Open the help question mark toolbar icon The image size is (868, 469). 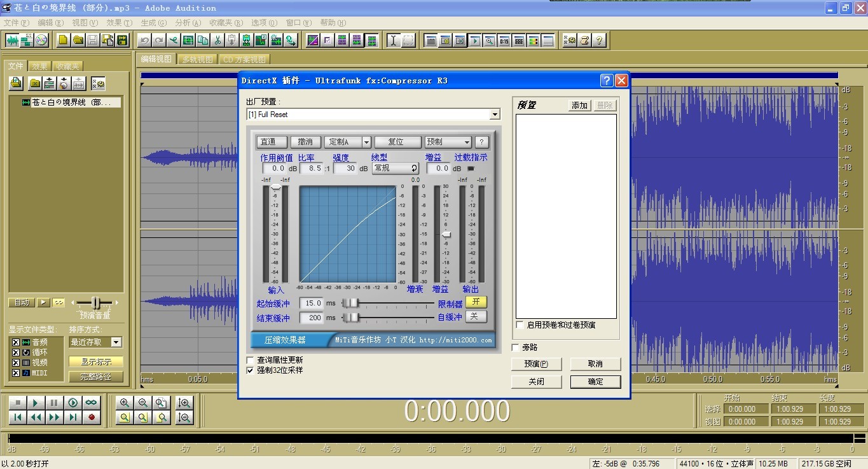(x=598, y=40)
